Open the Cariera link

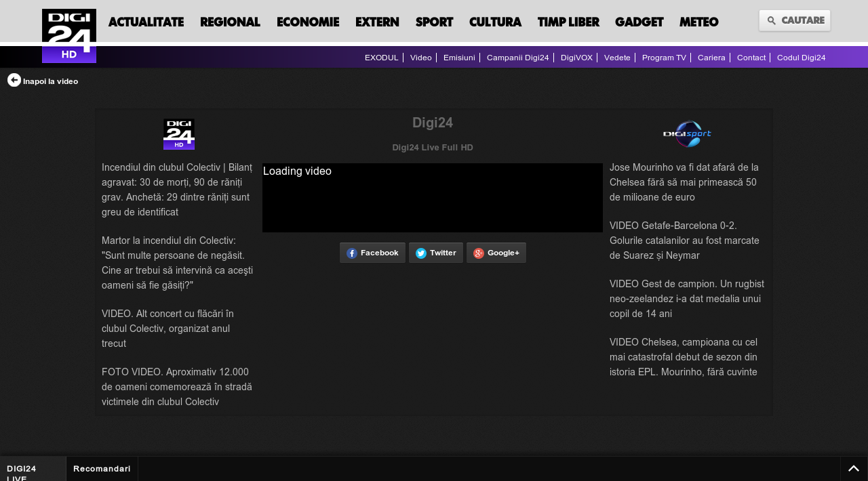point(711,58)
